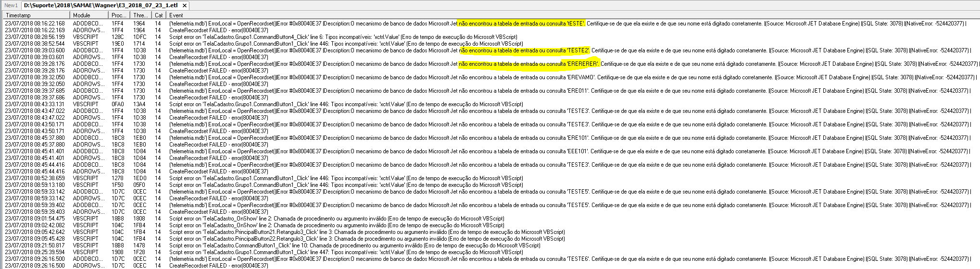Click the CommandButton4_Click line 6 script error
980x269 pixels.
(343, 37)
